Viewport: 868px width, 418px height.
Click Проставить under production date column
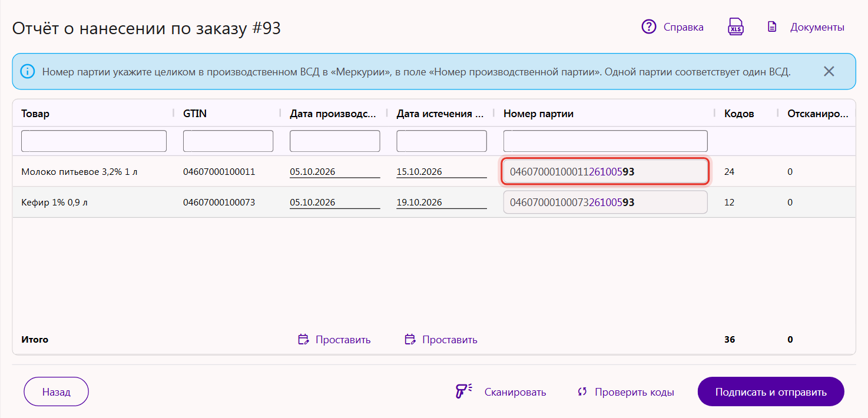tap(343, 340)
